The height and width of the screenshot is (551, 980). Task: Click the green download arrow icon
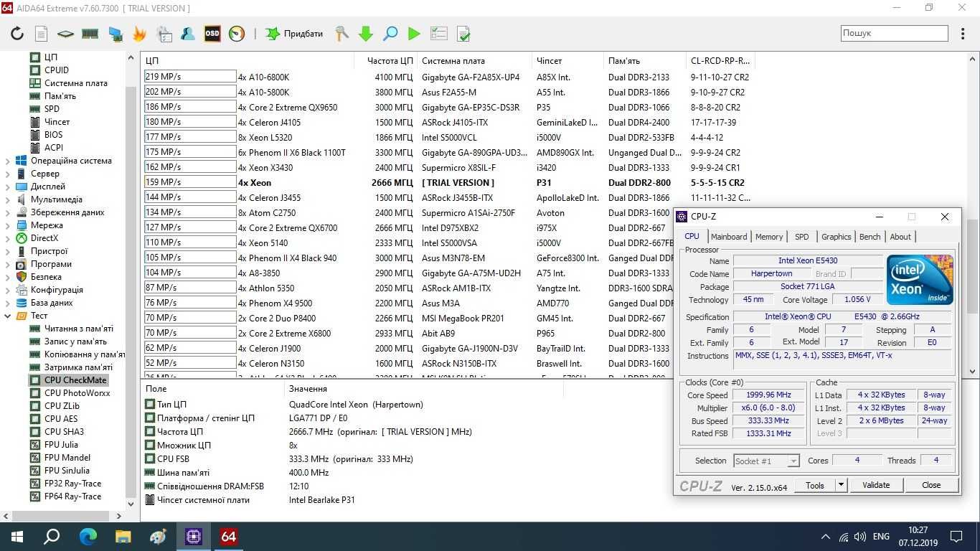pyautogui.click(x=366, y=34)
